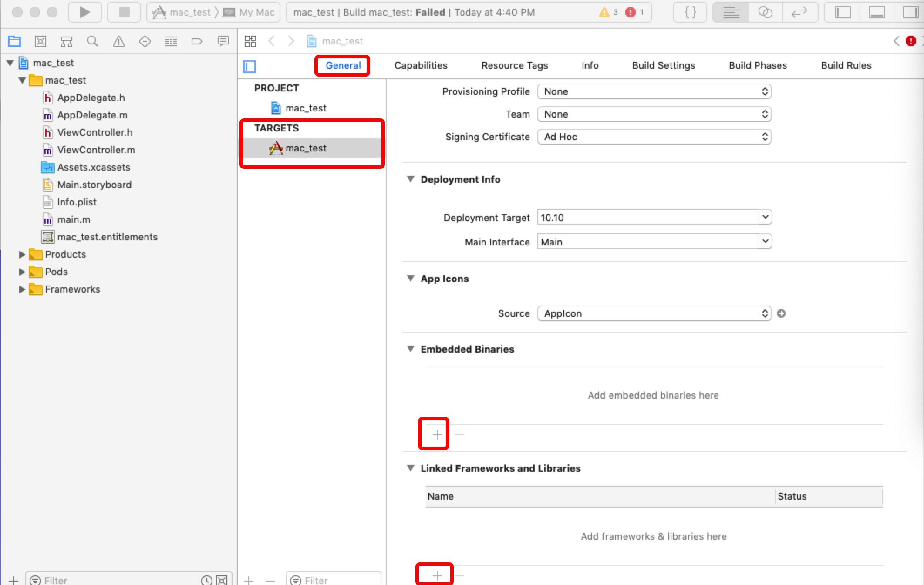Toggle the bottom Debug area visibility

[877, 12]
